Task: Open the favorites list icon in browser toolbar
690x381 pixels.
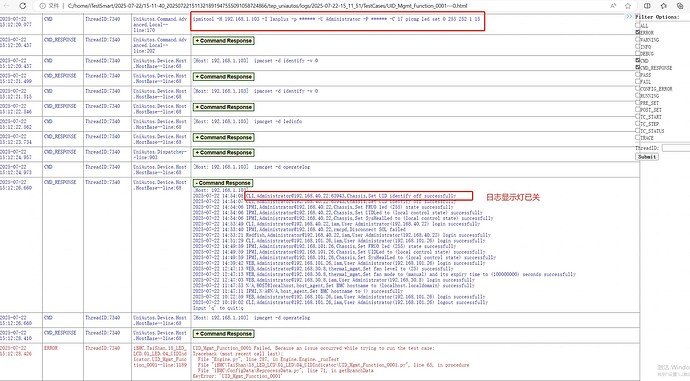Action: pos(664,6)
